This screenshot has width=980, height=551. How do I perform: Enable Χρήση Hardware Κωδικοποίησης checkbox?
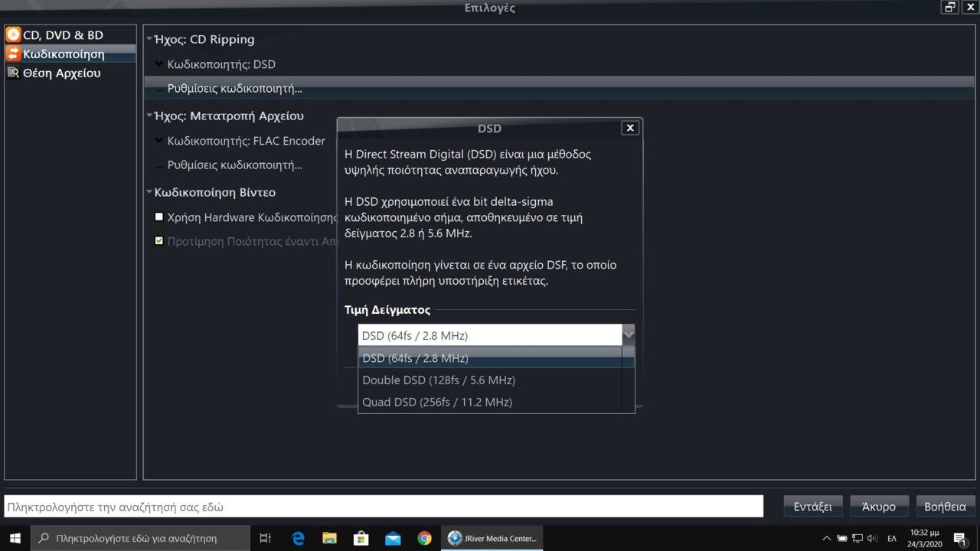coord(159,217)
